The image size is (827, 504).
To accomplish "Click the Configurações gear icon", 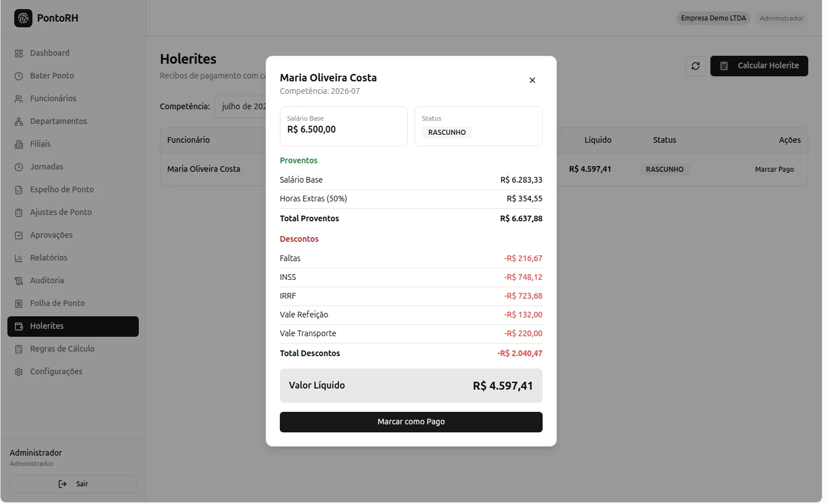I will coord(19,371).
